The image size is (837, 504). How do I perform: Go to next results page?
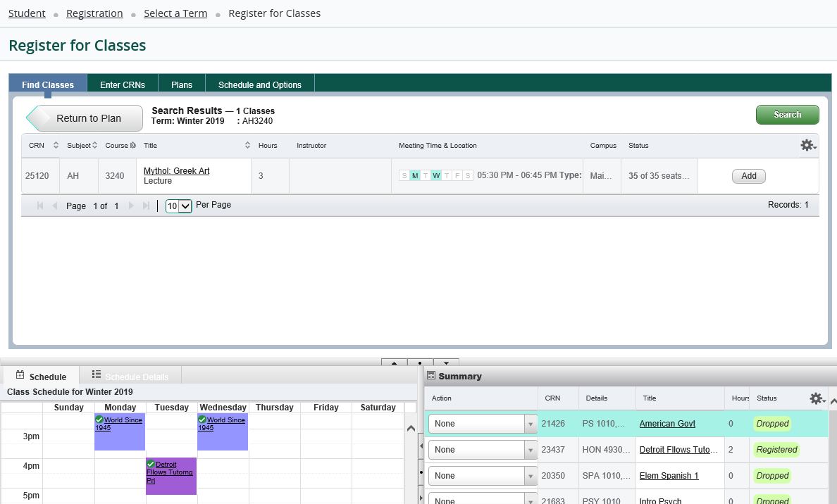coord(131,206)
